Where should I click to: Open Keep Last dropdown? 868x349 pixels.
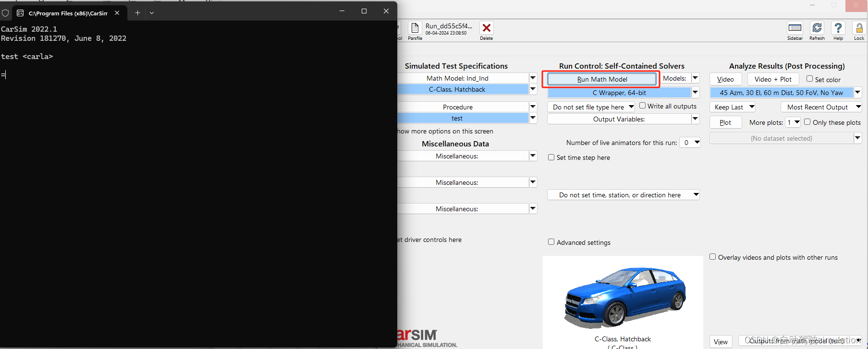(733, 107)
